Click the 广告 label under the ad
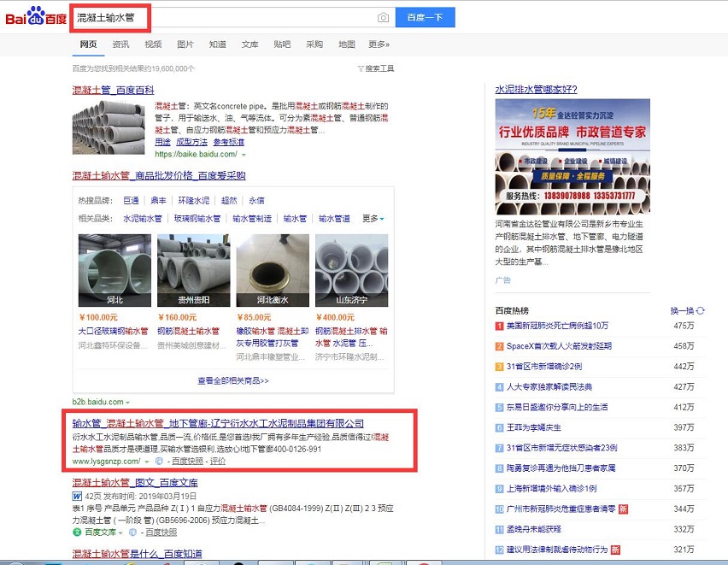This screenshot has width=728, height=565. [502, 280]
